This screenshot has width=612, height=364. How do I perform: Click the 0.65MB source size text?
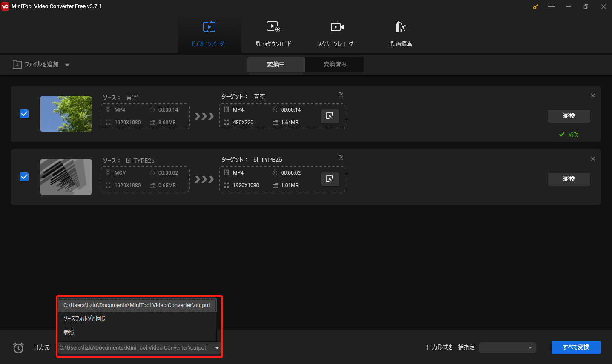pyautogui.click(x=167, y=186)
